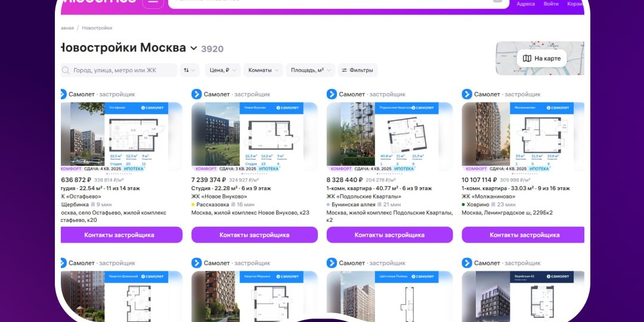Open Самолет icon above Квартал Марьино card
Image resolution: width=644 pixels, height=322 pixels.
pos(197,263)
